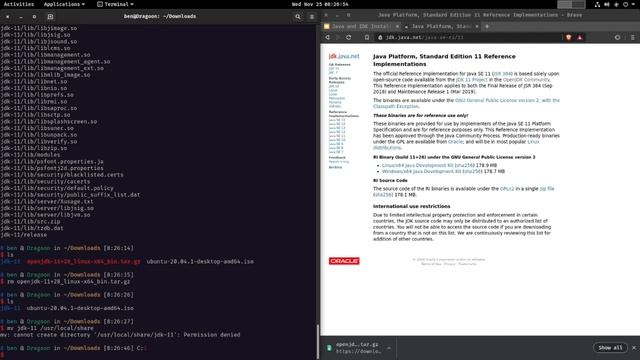Image resolution: width=640 pixels, height=360 pixels.
Task: Click the Oracle logo
Action: click(x=344, y=261)
